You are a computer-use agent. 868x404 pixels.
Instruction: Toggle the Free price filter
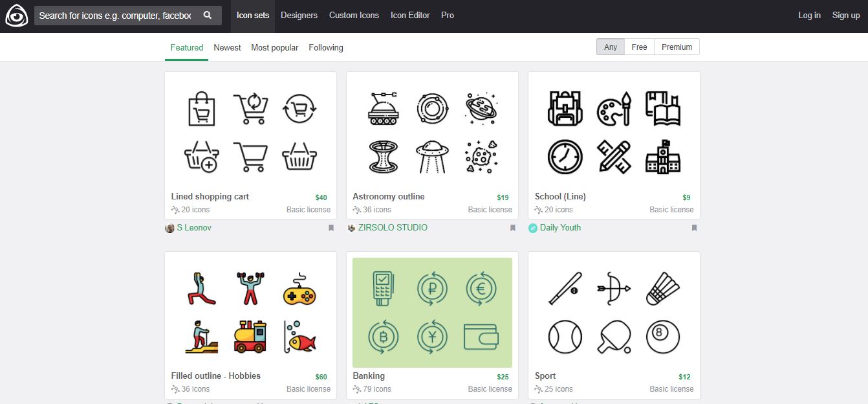pyautogui.click(x=639, y=47)
